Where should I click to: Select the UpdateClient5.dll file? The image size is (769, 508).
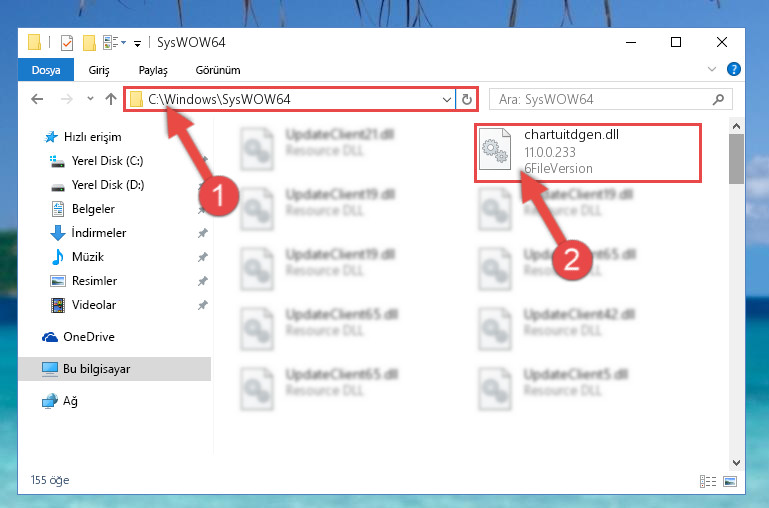(x=554, y=388)
